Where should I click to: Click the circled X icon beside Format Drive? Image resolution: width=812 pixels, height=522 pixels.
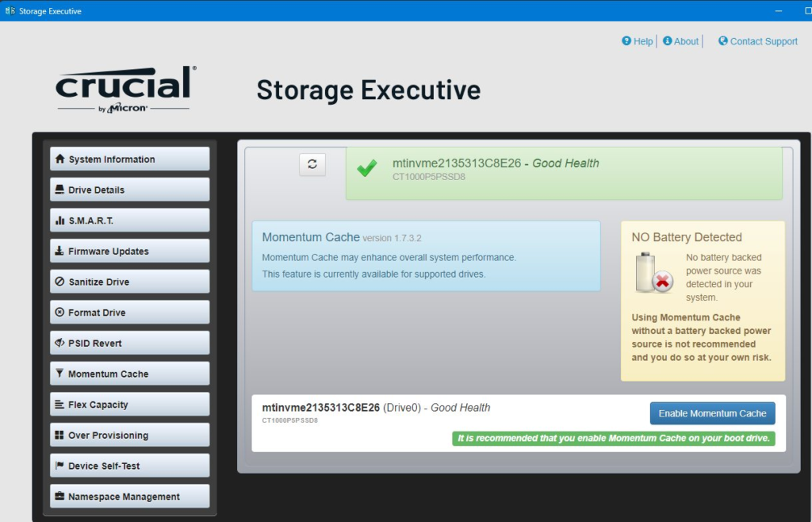[x=59, y=312]
